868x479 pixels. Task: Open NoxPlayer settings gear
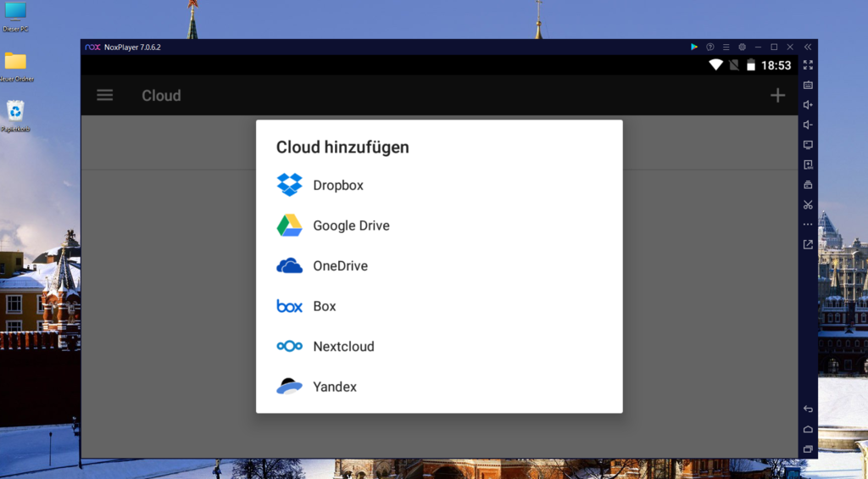coord(742,47)
